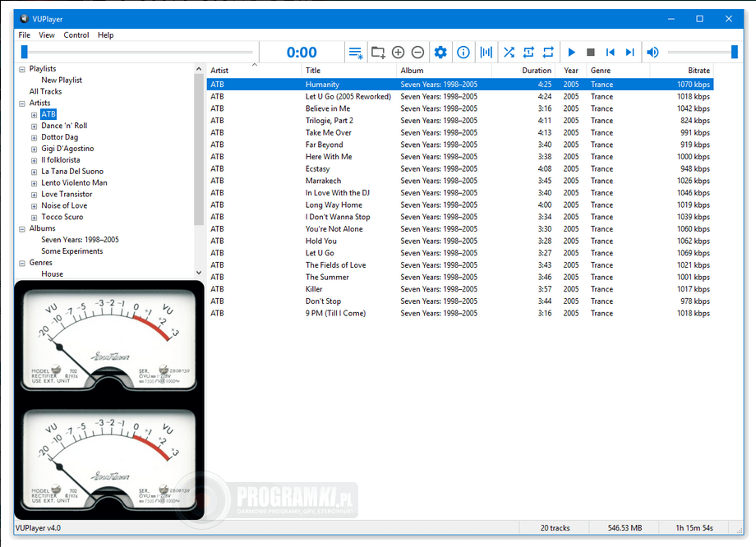Click the upper VU meter display
The height and width of the screenshot is (547, 756).
(109, 340)
